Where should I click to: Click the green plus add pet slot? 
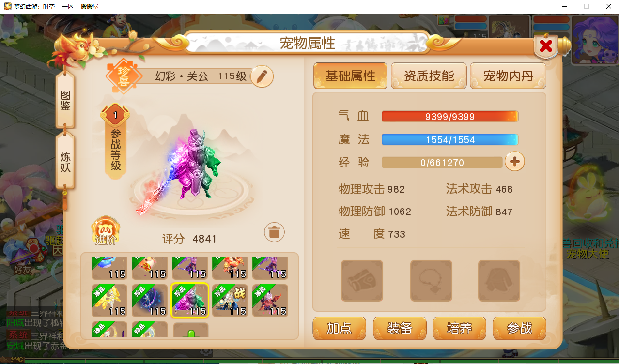click(191, 331)
